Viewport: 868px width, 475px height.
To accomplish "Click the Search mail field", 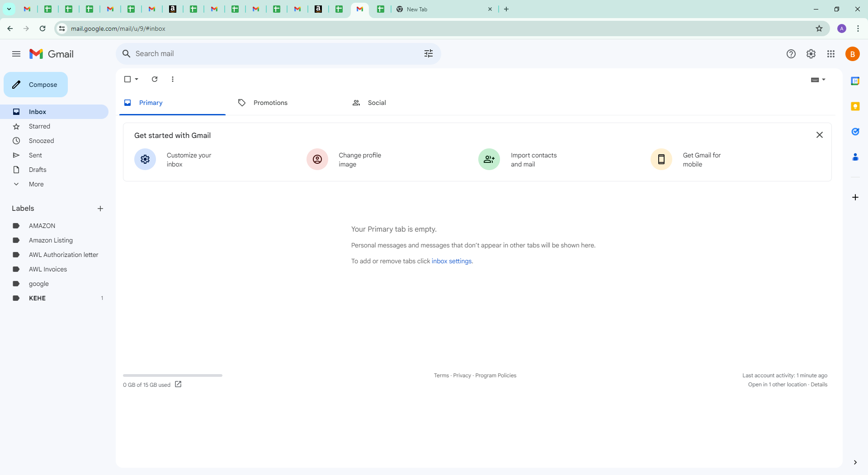I will coord(278,54).
